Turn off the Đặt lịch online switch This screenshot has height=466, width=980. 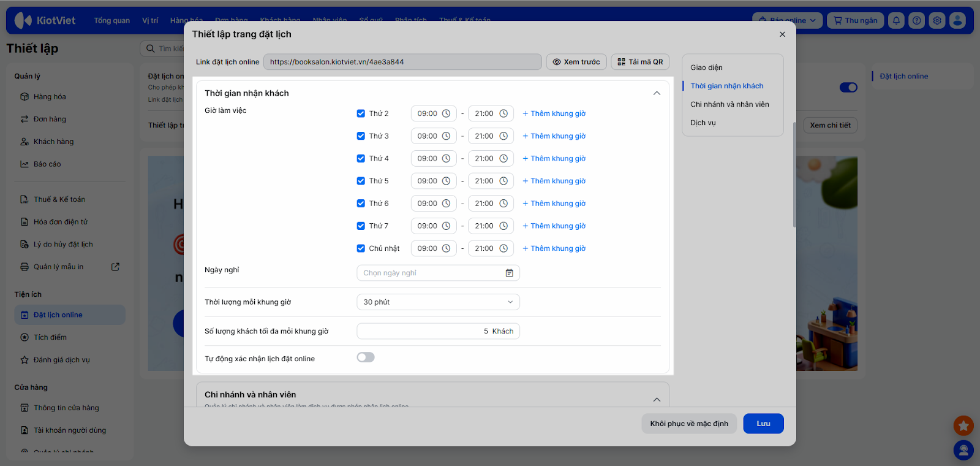click(848, 88)
